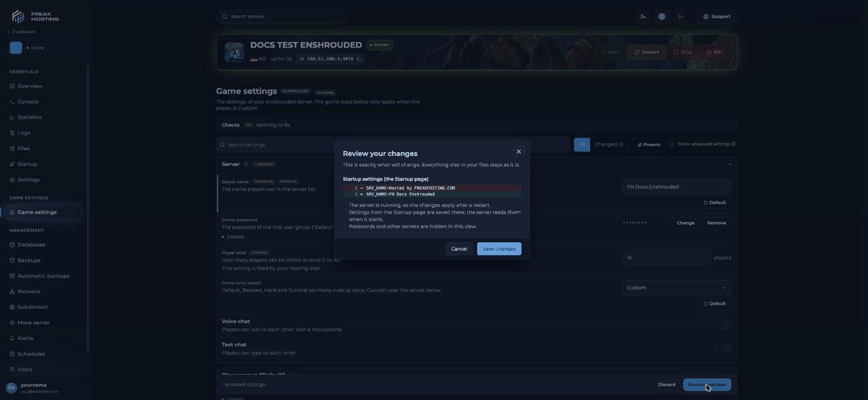Click the Support button
This screenshot has width=868, height=400.
click(717, 17)
